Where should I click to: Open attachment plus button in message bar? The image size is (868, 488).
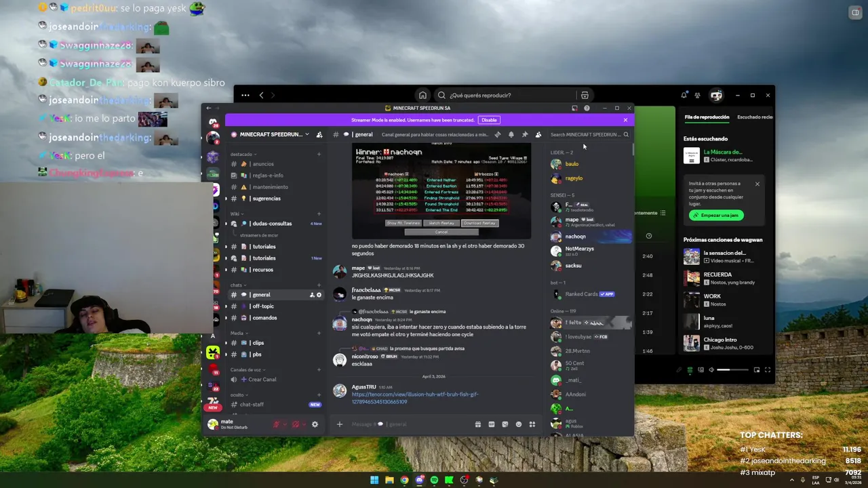(340, 424)
